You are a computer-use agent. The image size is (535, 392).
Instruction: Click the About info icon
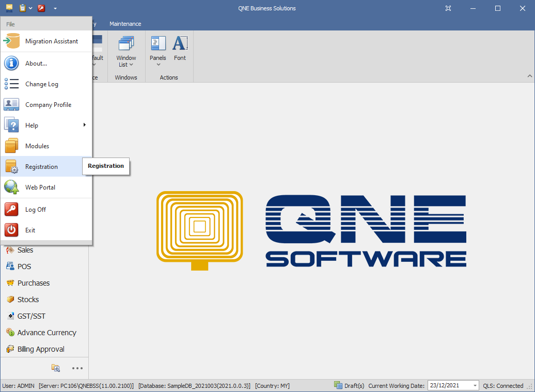(11, 64)
